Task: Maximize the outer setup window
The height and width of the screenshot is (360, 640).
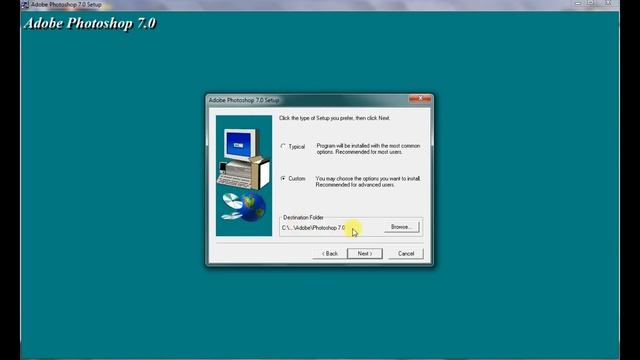Action: [x=591, y=3]
